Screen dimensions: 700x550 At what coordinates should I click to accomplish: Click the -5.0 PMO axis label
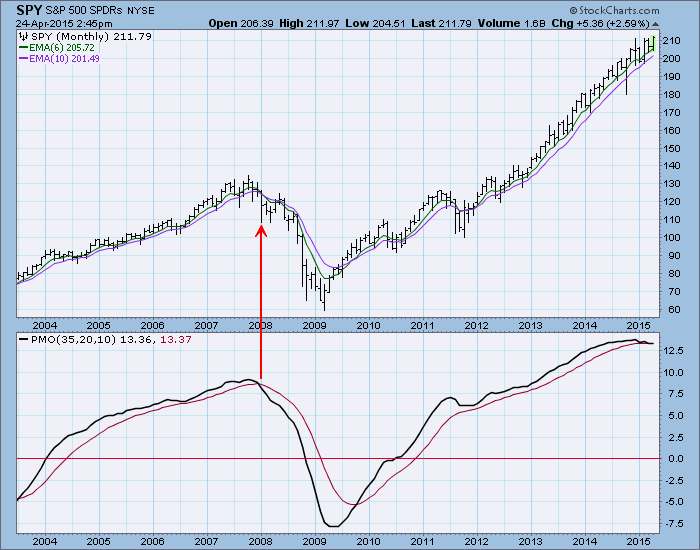[x=674, y=502]
